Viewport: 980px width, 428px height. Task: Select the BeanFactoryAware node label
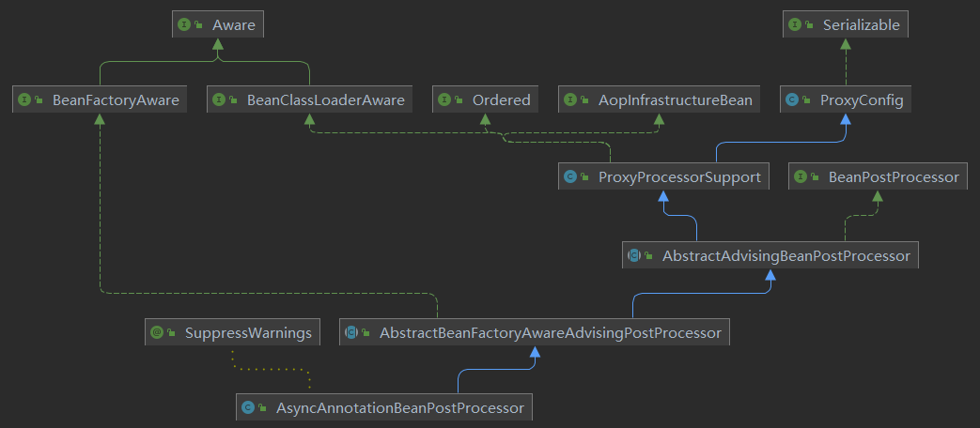(x=116, y=100)
